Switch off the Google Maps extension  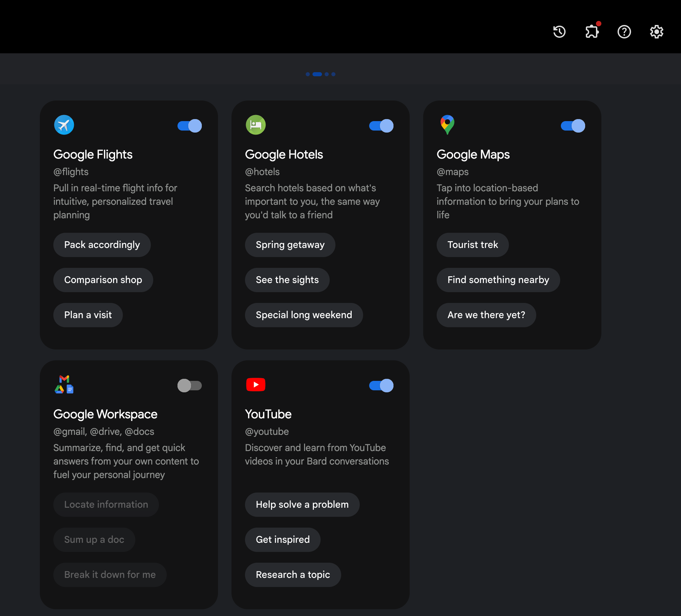pyautogui.click(x=573, y=125)
